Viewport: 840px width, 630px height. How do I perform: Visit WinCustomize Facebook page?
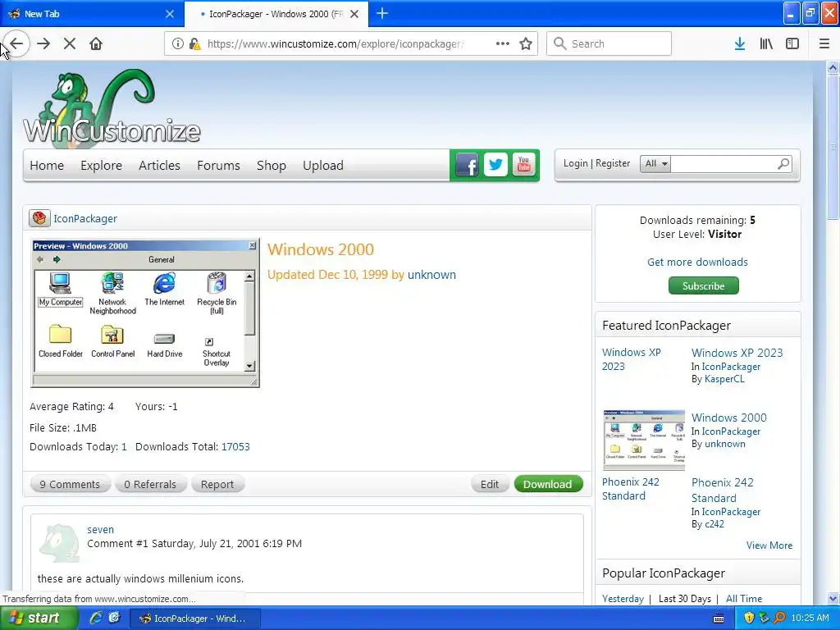point(467,165)
